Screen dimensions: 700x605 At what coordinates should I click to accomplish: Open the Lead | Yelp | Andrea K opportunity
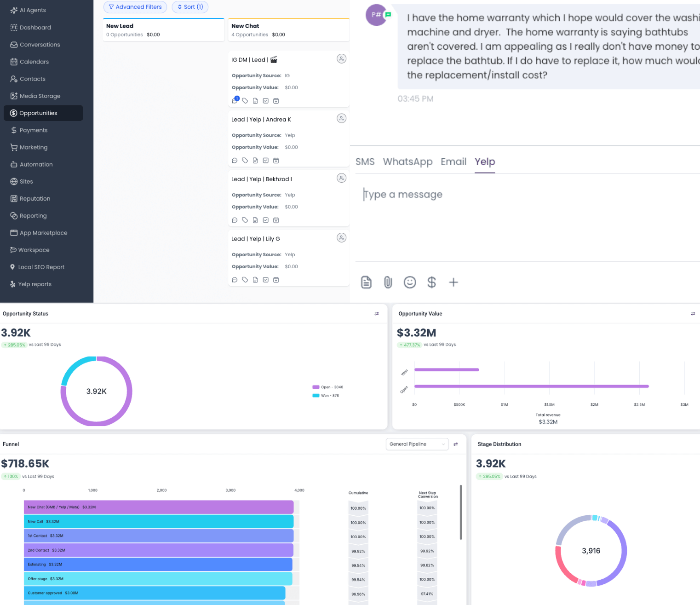point(261,120)
